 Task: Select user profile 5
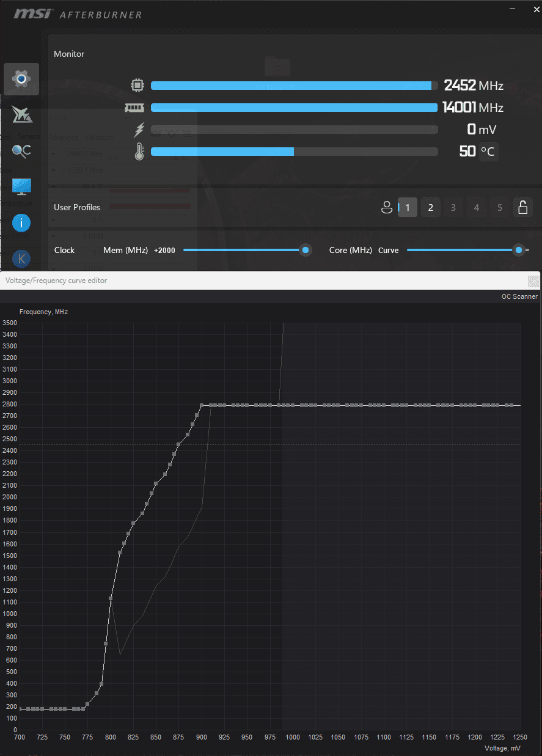pyautogui.click(x=500, y=208)
